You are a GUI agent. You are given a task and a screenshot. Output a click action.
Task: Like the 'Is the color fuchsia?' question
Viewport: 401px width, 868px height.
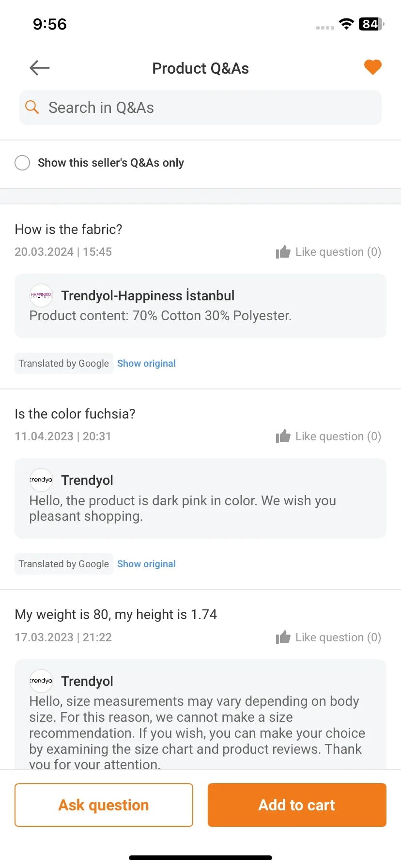click(x=328, y=436)
